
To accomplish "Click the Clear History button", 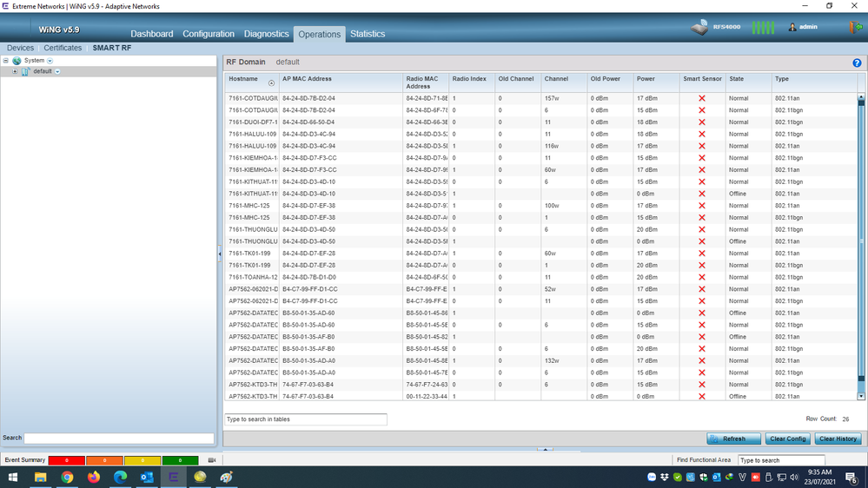I will click(838, 439).
